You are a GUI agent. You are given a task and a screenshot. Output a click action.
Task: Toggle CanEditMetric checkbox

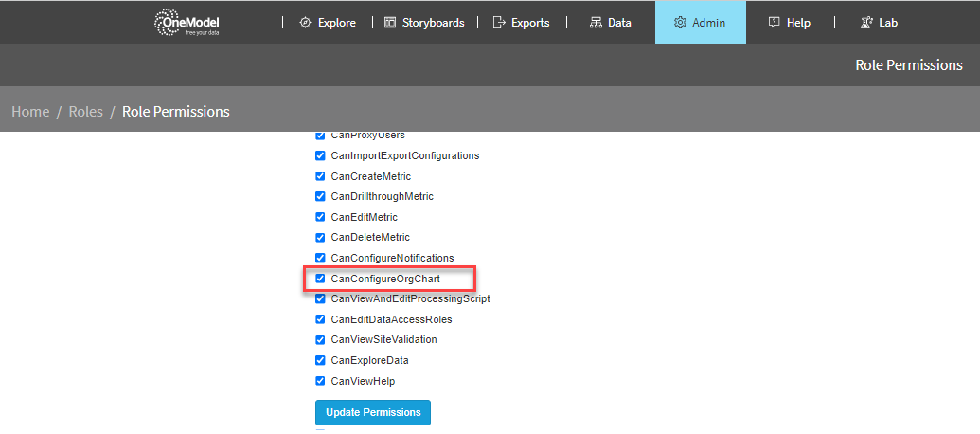click(320, 217)
